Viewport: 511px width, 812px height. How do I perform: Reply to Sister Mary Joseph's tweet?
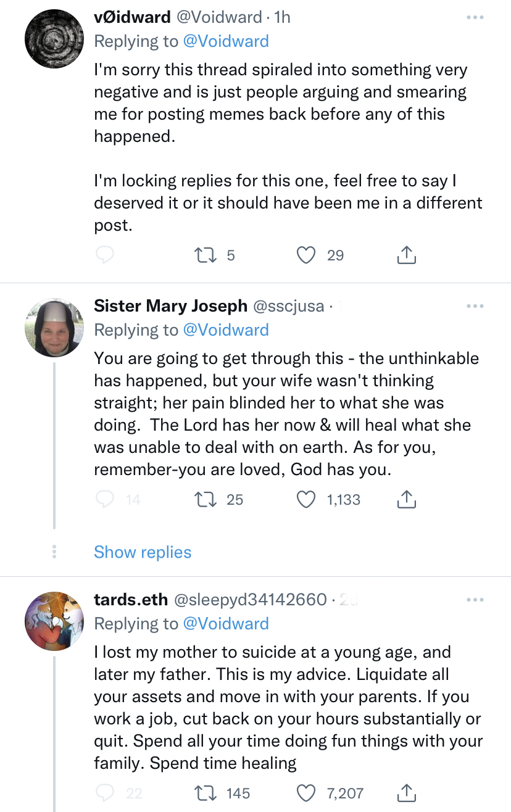click(x=105, y=499)
